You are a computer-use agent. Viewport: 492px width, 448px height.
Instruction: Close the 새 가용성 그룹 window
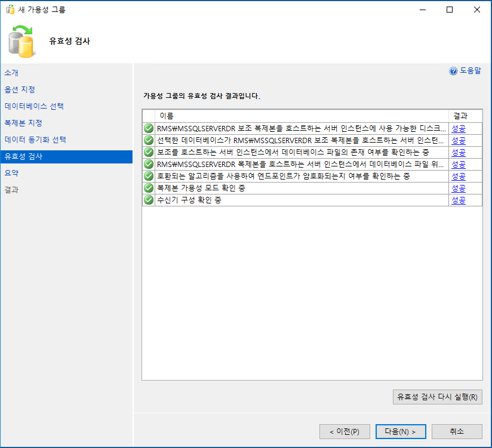pyautogui.click(x=477, y=10)
